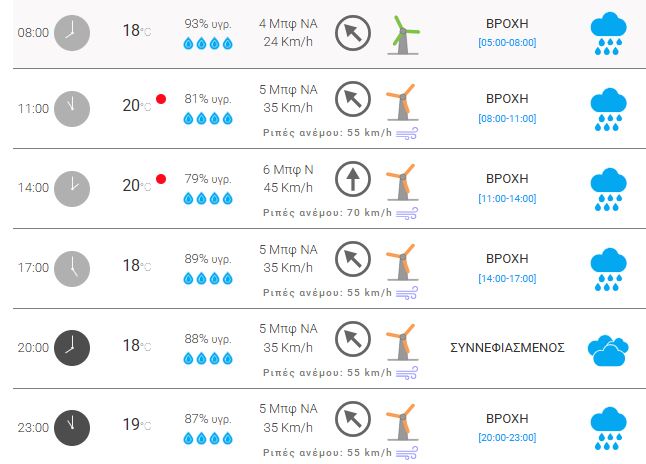Image resolution: width=646 pixels, height=464 pixels.
Task: Click the [20:00-23:00] rain interval link
Action: click(507, 438)
